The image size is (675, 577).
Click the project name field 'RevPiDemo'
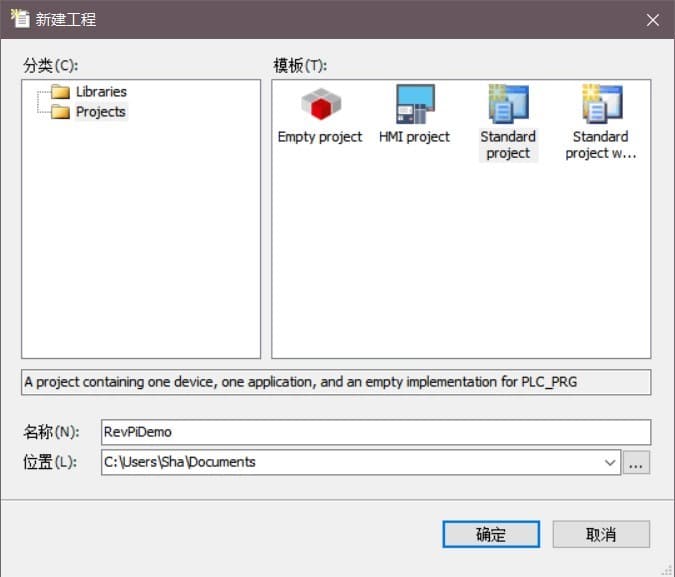coord(375,432)
